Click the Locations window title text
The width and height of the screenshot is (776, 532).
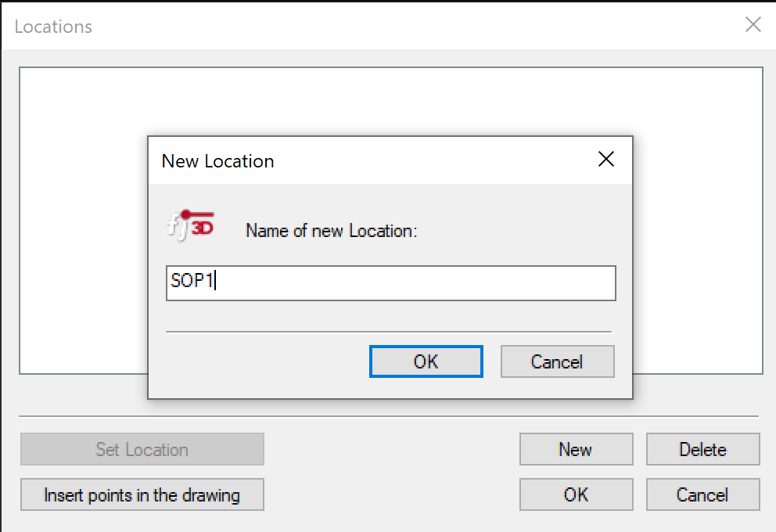pyautogui.click(x=52, y=26)
